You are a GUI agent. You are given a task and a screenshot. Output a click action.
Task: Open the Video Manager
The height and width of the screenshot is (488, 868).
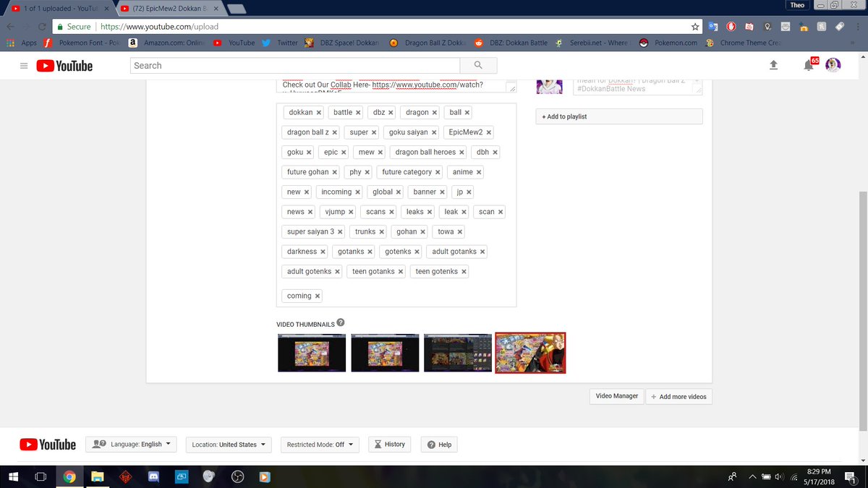617,396
